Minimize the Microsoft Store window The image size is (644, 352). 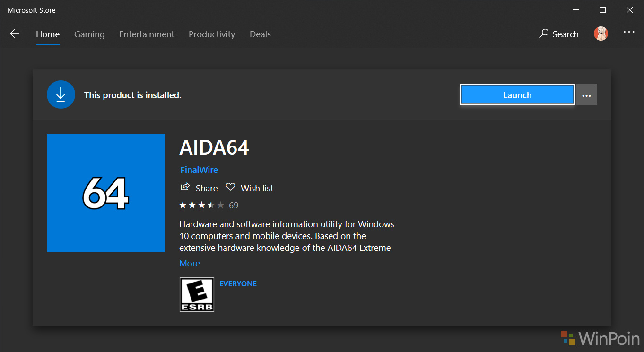click(x=575, y=9)
